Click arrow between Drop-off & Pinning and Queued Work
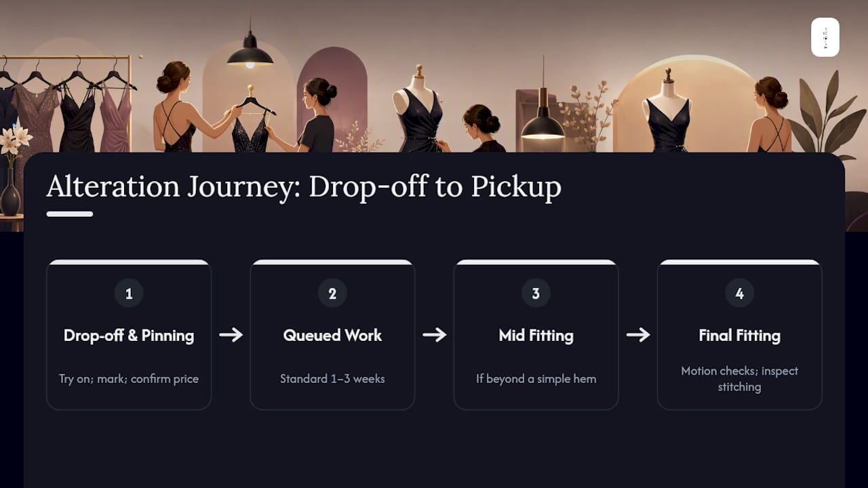 [231, 335]
